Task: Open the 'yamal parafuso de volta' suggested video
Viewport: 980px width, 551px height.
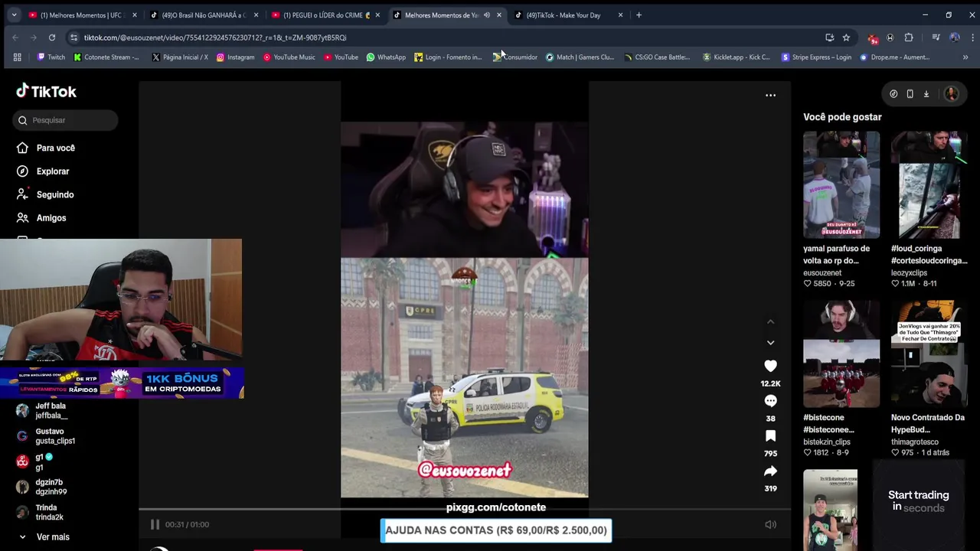Action: pyautogui.click(x=841, y=184)
